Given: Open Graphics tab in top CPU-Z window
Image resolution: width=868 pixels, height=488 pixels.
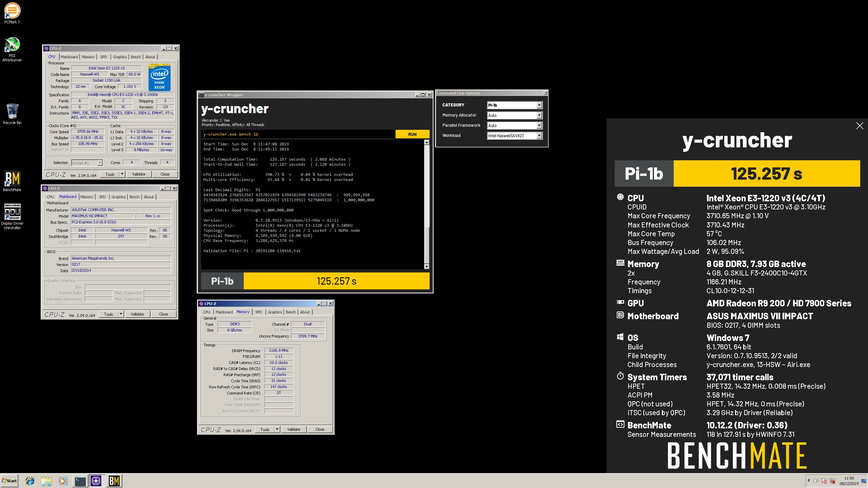Looking at the screenshot, I should (120, 57).
